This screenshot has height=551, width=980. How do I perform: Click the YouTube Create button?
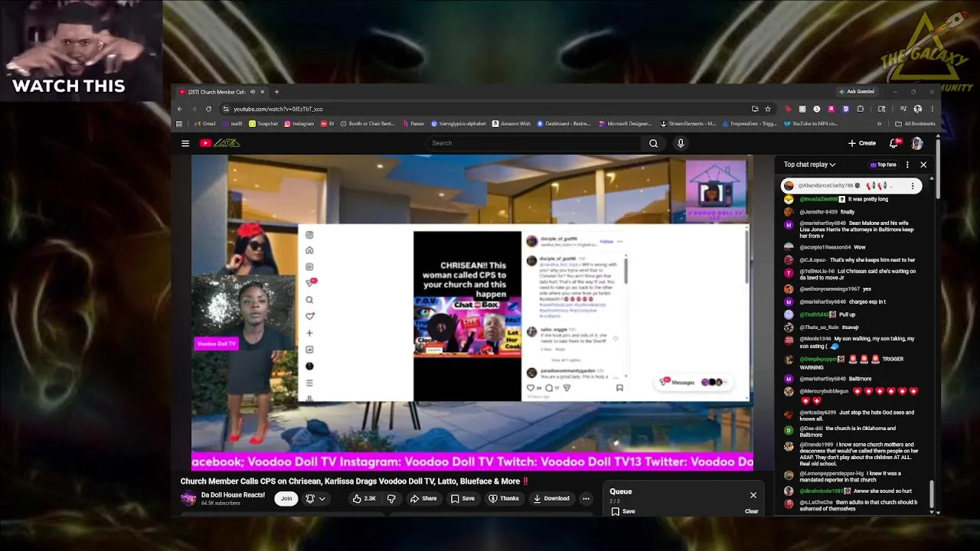click(x=862, y=143)
